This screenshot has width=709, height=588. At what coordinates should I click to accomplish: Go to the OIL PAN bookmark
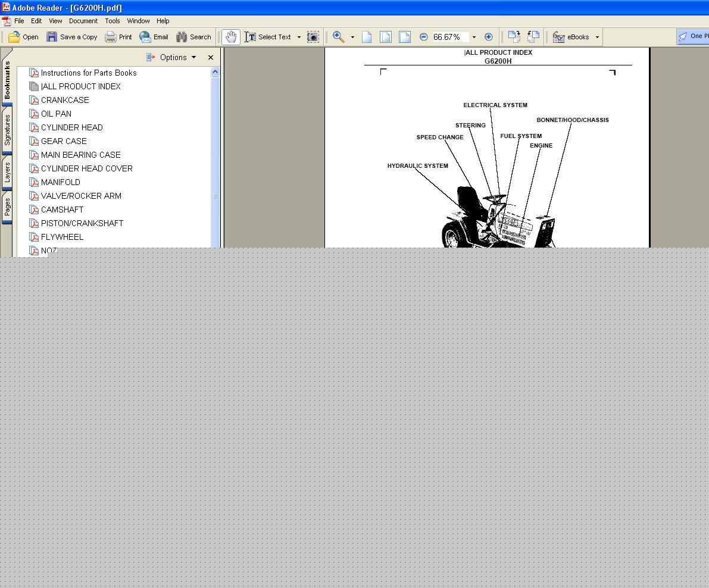(x=56, y=114)
